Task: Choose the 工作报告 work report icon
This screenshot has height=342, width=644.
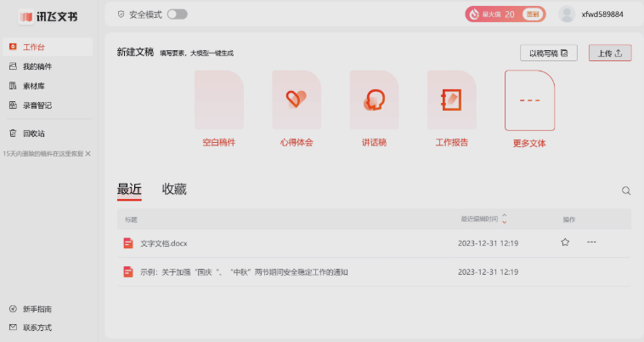Action: pyautogui.click(x=451, y=100)
